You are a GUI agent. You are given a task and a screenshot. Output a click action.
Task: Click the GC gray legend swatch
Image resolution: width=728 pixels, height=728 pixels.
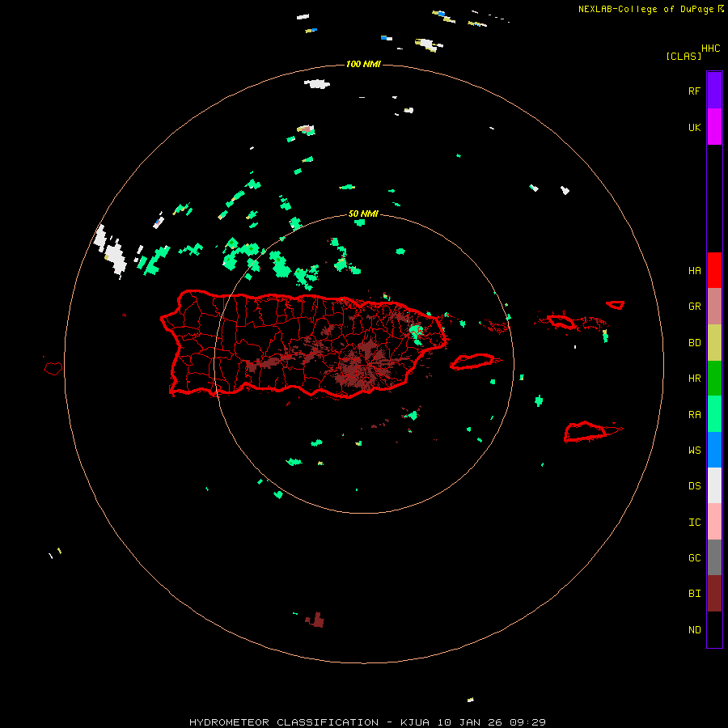[x=714, y=557]
